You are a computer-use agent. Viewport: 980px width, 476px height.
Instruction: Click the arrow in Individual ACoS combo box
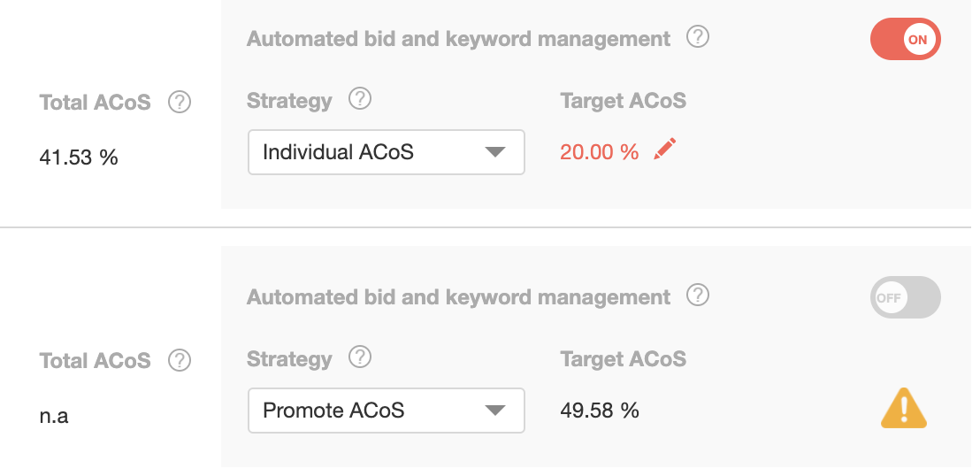495,152
